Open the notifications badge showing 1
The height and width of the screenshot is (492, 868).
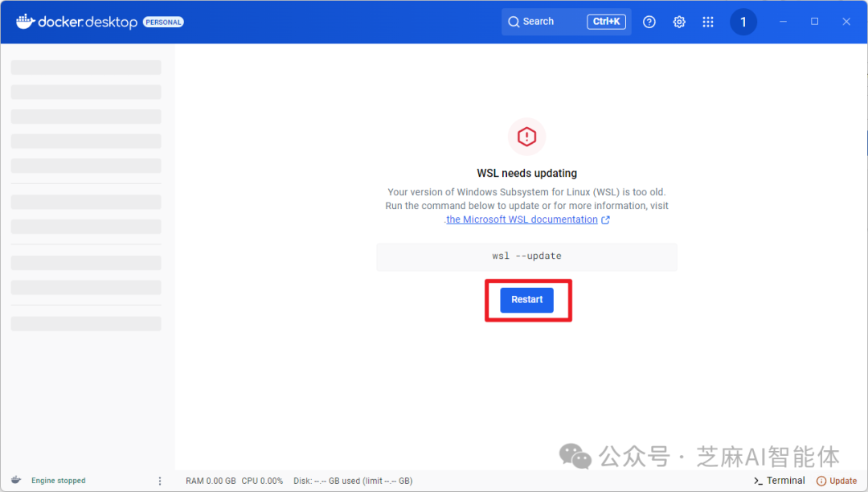point(743,23)
